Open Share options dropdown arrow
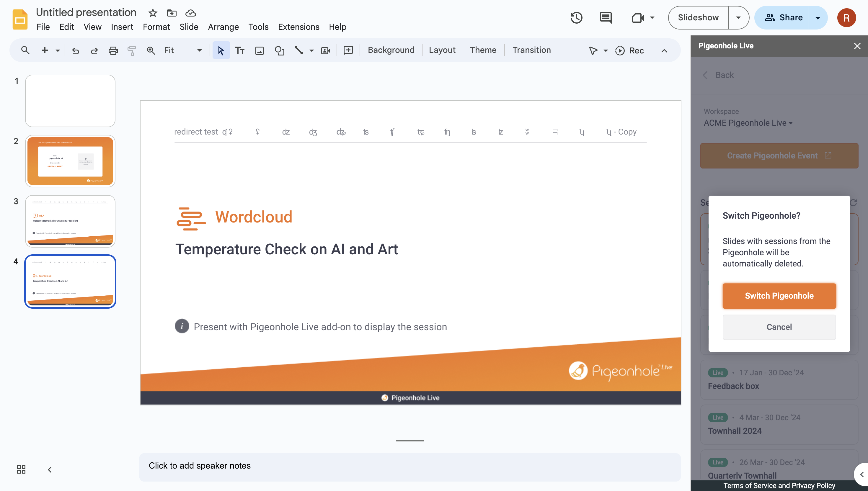868x491 pixels. pos(818,17)
